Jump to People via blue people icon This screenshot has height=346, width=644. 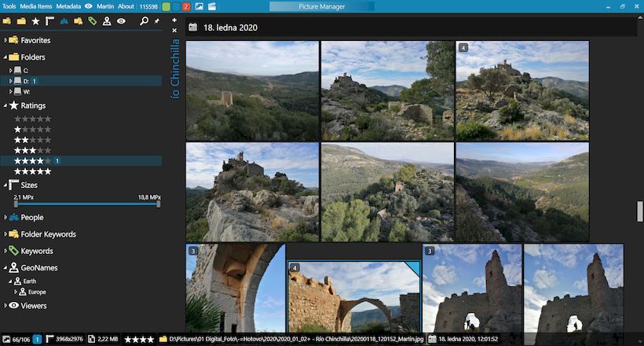(x=64, y=21)
